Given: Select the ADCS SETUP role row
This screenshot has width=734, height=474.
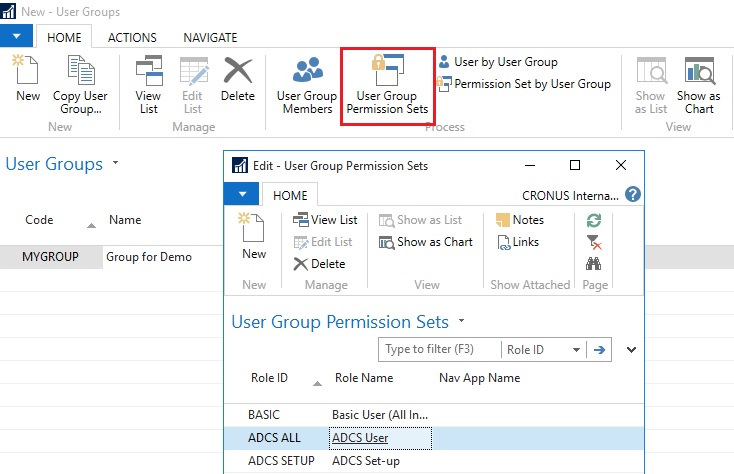Looking at the screenshot, I should (x=281, y=461).
